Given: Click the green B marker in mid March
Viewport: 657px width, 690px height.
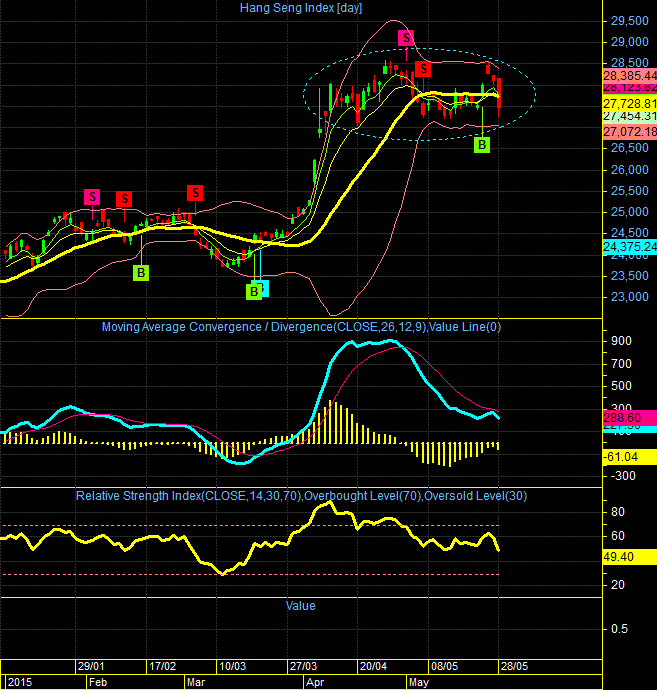Looking at the screenshot, I should click(254, 292).
